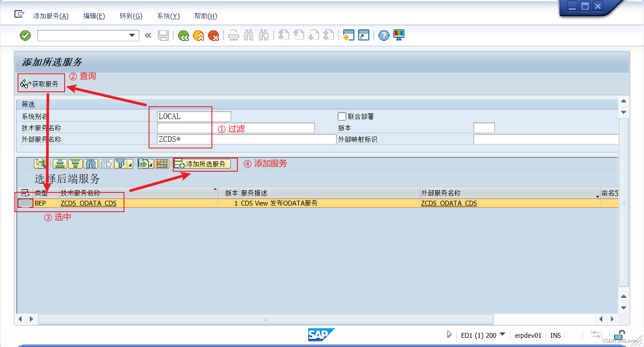Viewport: 644px width, 347px height.
Task: Click the Previous Page icon
Action: [x=299, y=36]
